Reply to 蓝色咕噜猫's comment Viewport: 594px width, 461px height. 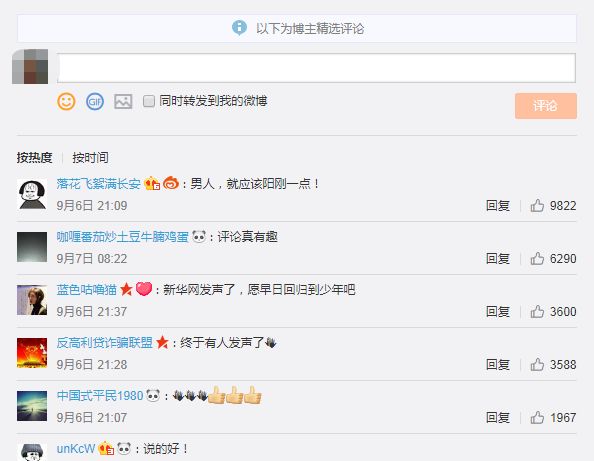(498, 312)
